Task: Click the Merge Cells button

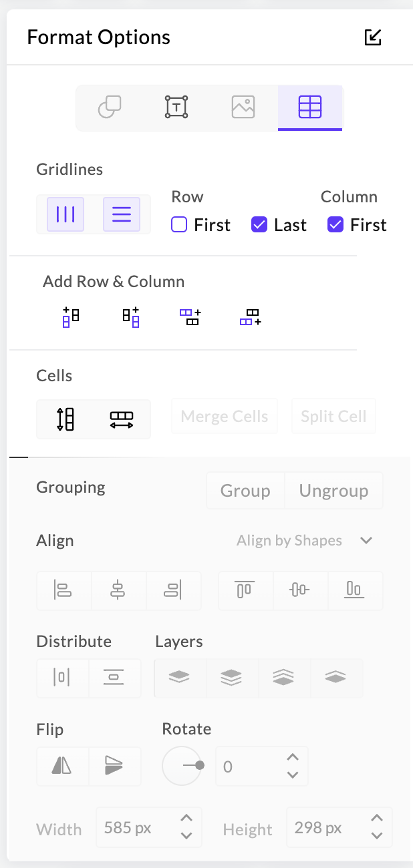Action: pos(225,417)
